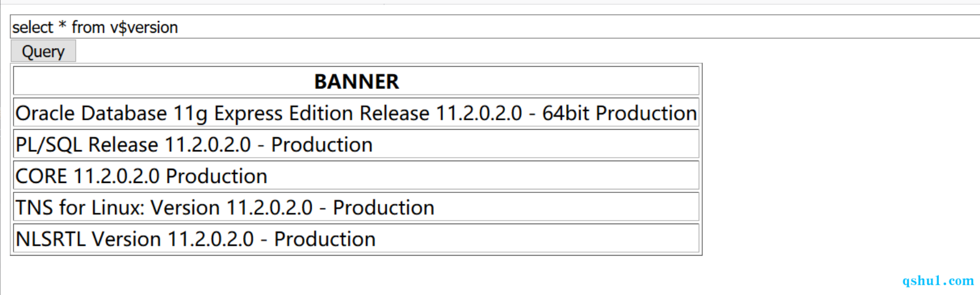The height and width of the screenshot is (295, 980).
Task: Select the CORE 11.2.0.2.0 Production row
Action: 356,176
